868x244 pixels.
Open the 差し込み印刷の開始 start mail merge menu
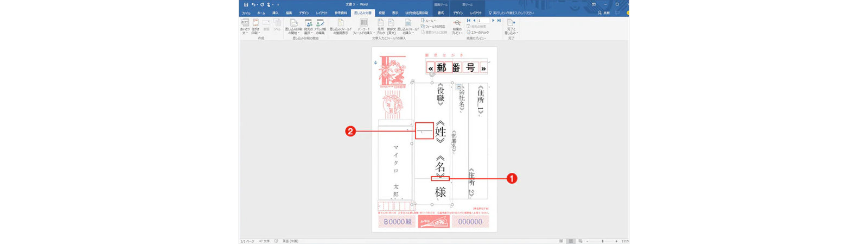(293, 27)
